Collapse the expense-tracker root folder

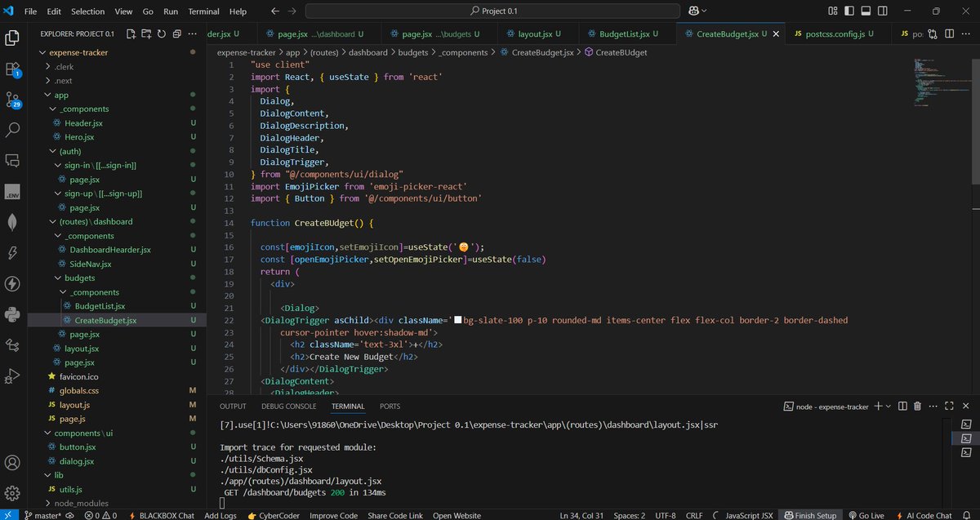tap(43, 52)
